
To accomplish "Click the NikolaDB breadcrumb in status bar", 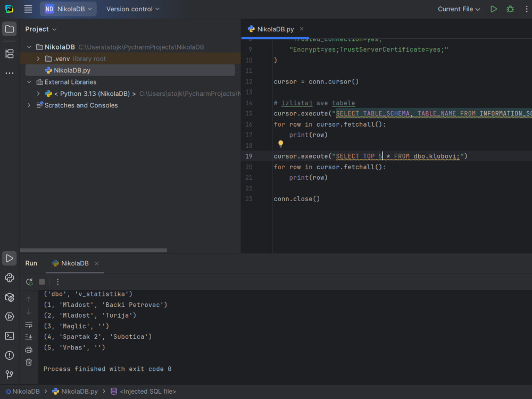I will tap(23, 392).
